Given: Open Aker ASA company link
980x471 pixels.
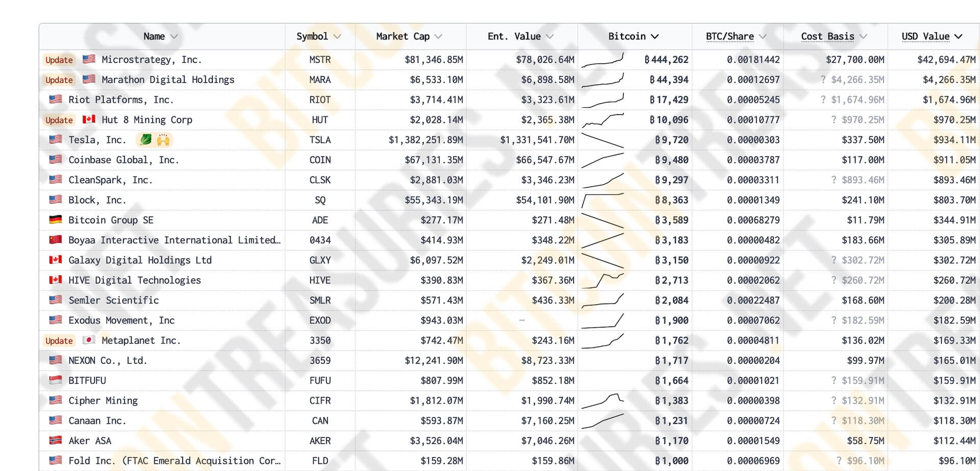Looking at the screenshot, I should coord(90,441).
